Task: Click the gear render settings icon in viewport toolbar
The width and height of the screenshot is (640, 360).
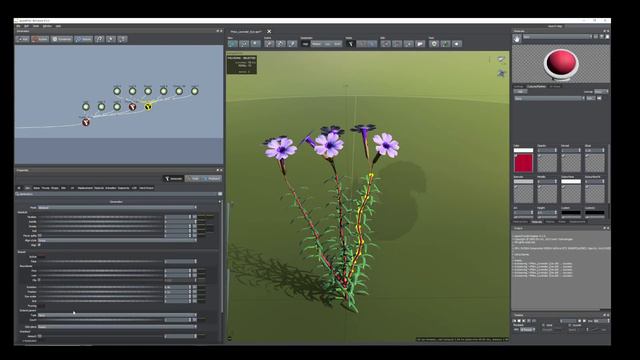Action: [434, 44]
